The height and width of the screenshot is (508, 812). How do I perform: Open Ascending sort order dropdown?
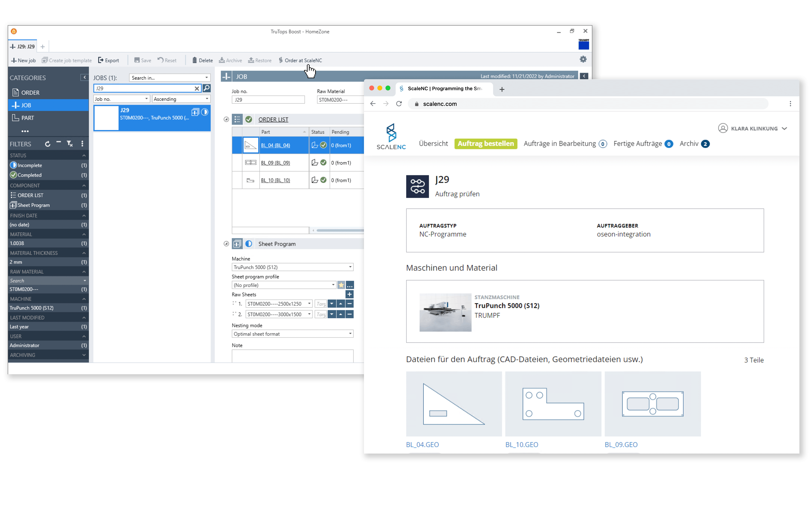[181, 99]
